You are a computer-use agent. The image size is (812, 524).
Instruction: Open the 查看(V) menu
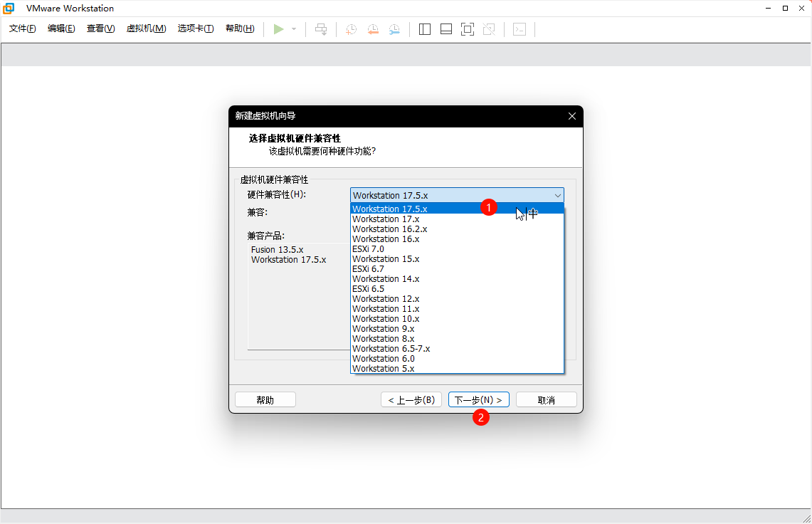100,28
